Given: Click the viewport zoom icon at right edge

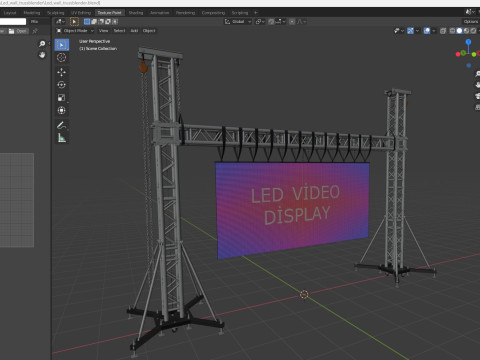Looking at the screenshot, I should coord(478,74).
